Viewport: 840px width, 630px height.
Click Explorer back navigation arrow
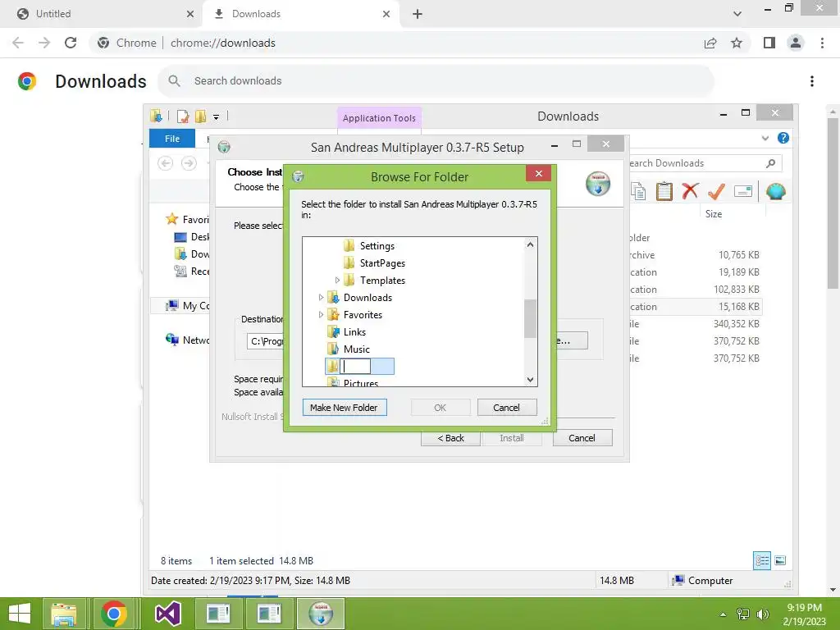tap(166, 163)
